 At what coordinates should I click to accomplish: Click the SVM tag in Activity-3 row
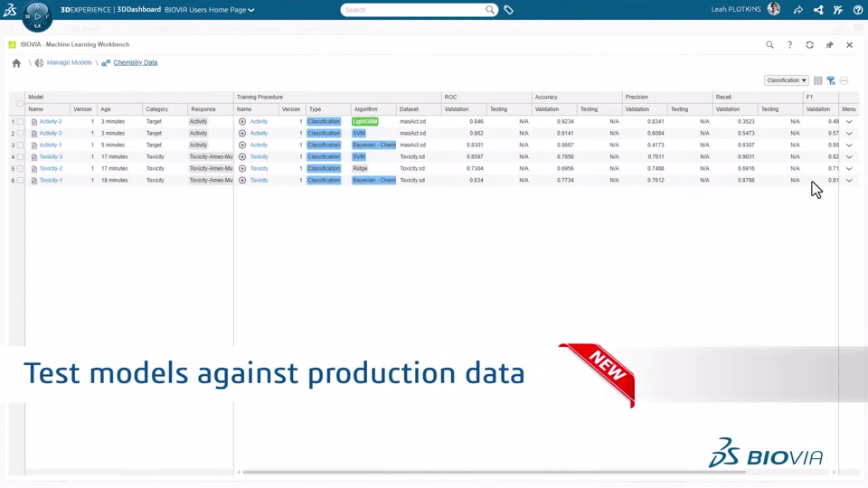click(x=359, y=134)
